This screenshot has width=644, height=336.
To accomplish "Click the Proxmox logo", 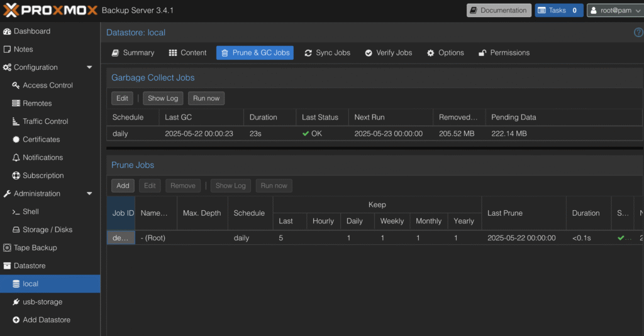I will click(50, 10).
